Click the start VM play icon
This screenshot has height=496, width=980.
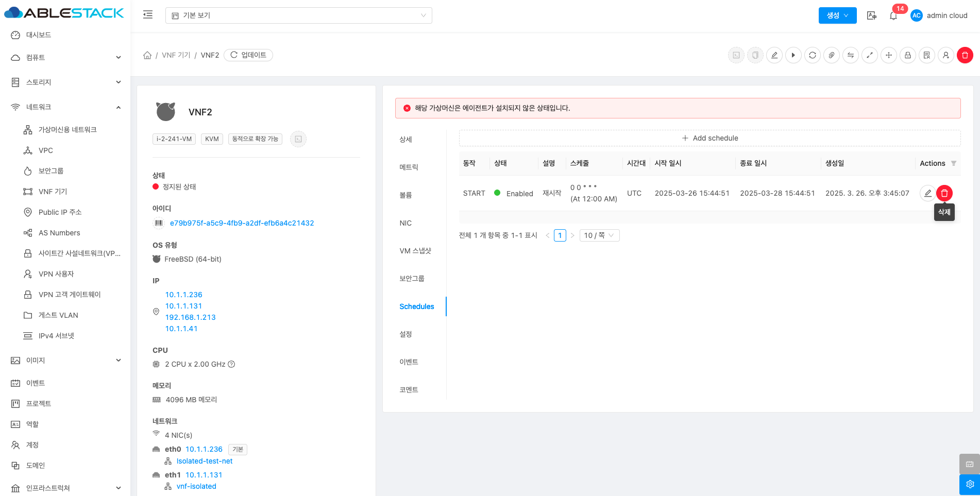793,55
